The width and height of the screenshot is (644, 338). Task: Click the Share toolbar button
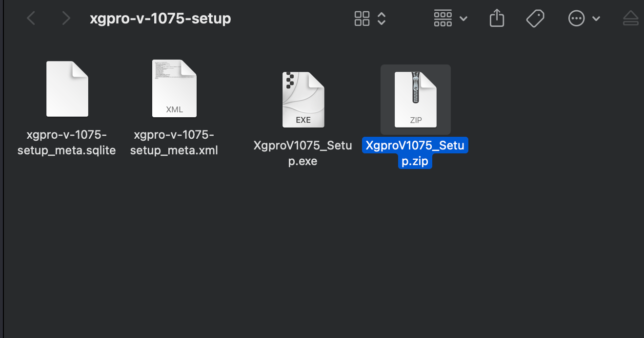[497, 19]
